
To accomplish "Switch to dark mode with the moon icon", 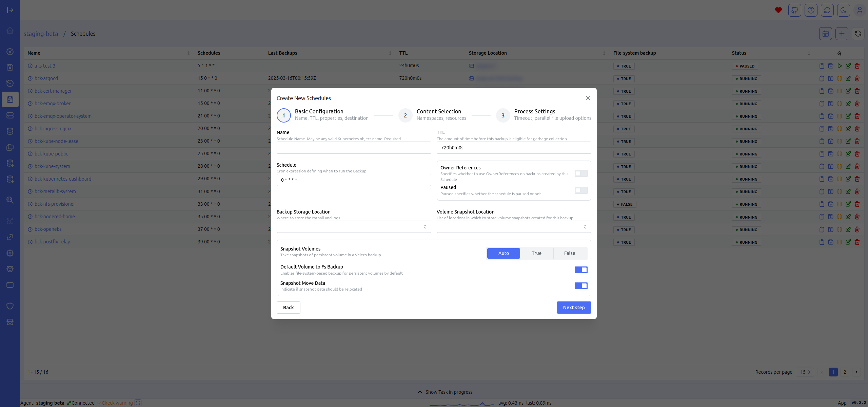I will 844,10.
